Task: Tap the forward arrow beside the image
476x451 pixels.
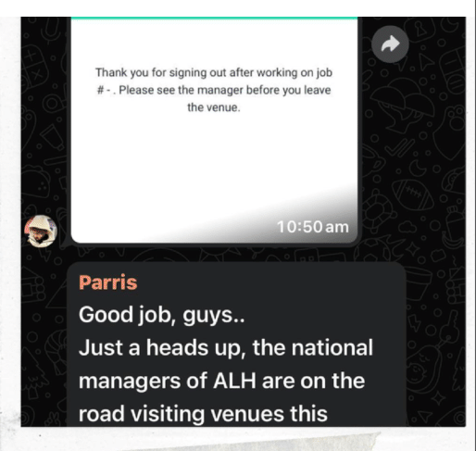Action: pos(390,44)
